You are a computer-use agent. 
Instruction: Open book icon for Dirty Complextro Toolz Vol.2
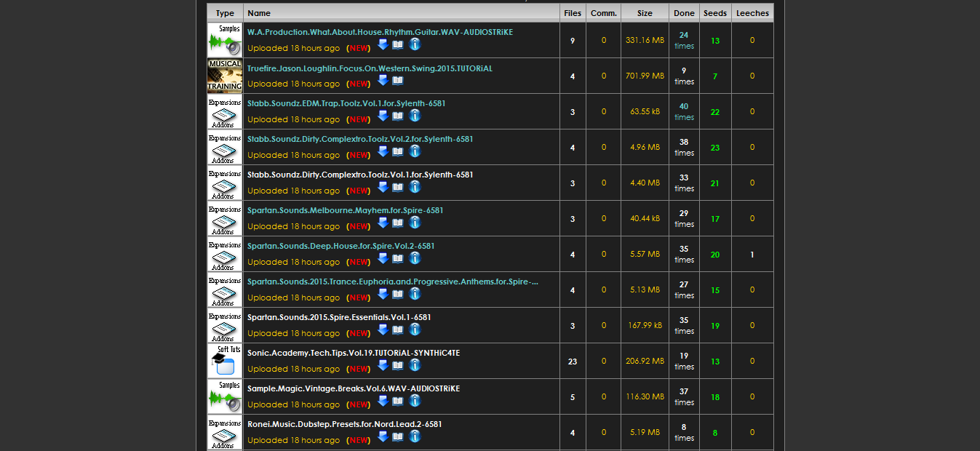pos(398,152)
